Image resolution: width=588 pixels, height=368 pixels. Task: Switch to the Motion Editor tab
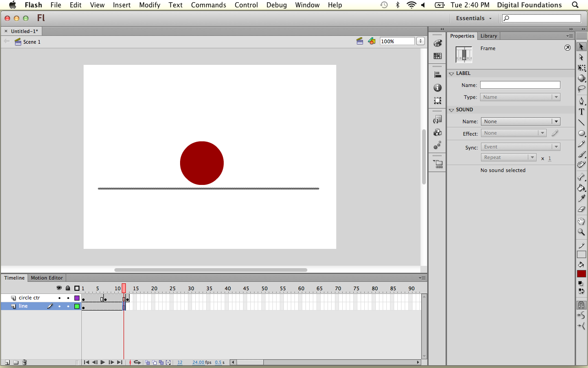[46, 278]
